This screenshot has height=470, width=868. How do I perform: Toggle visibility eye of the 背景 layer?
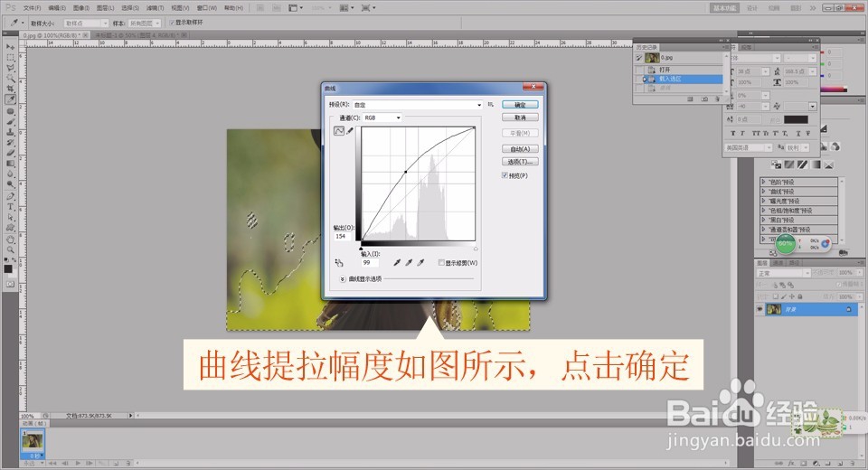click(x=759, y=309)
